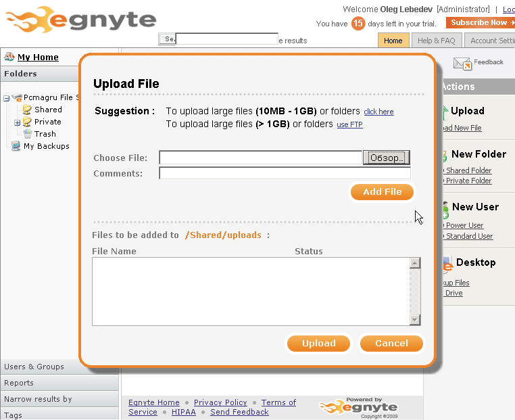Viewport: 515px width, 420px height.
Task: Select the My Backups tree item label
Action: pos(47,146)
